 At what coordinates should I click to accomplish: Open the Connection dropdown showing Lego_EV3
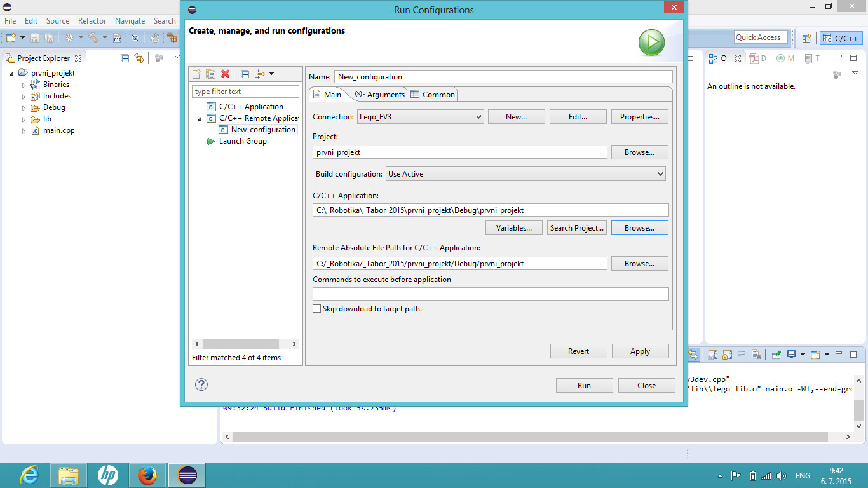click(419, 117)
